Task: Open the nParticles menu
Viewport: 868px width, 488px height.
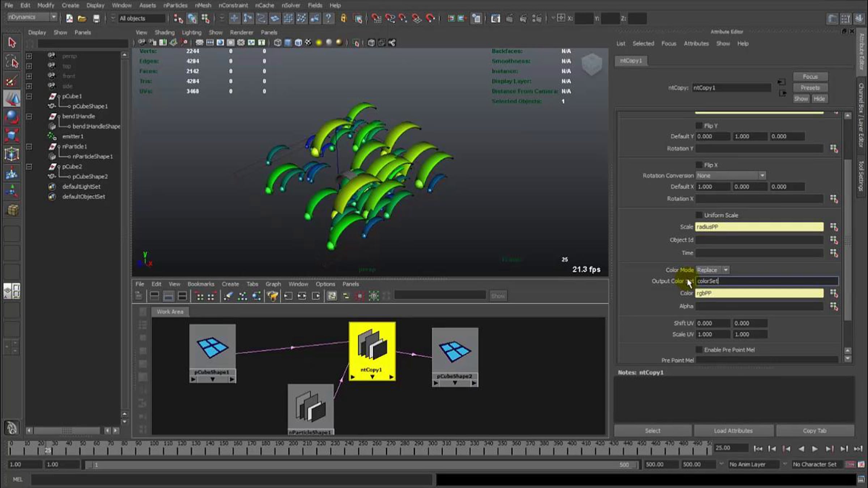Action: (175, 5)
